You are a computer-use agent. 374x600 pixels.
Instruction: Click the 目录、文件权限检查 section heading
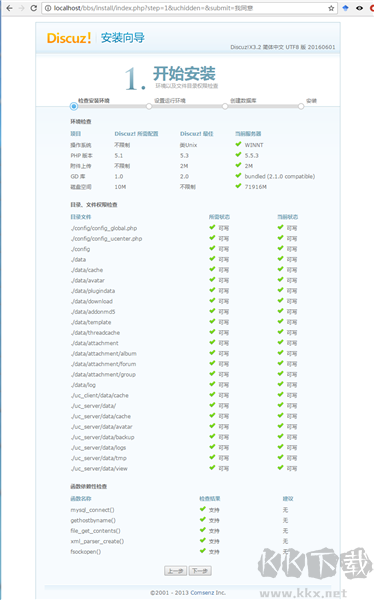click(94, 205)
